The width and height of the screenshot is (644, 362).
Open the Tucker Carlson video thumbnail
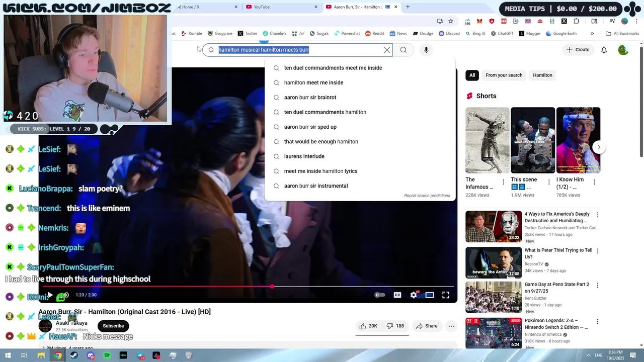click(494, 226)
